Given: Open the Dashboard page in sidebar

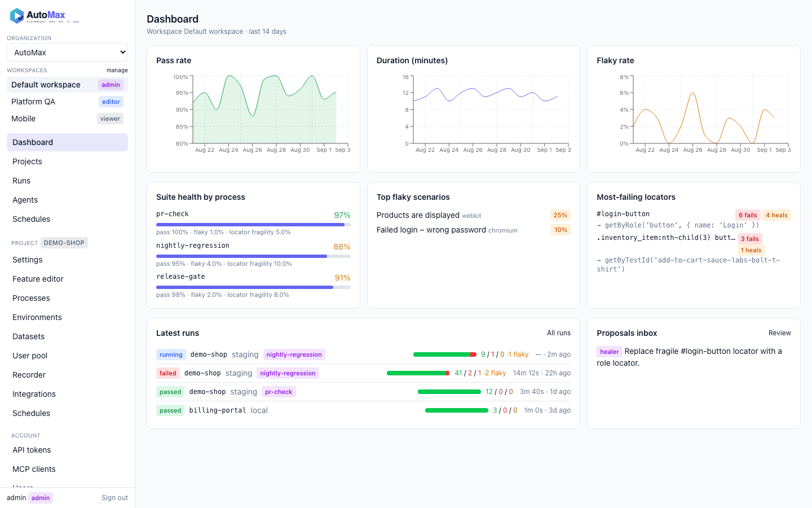Looking at the screenshot, I should point(67,142).
